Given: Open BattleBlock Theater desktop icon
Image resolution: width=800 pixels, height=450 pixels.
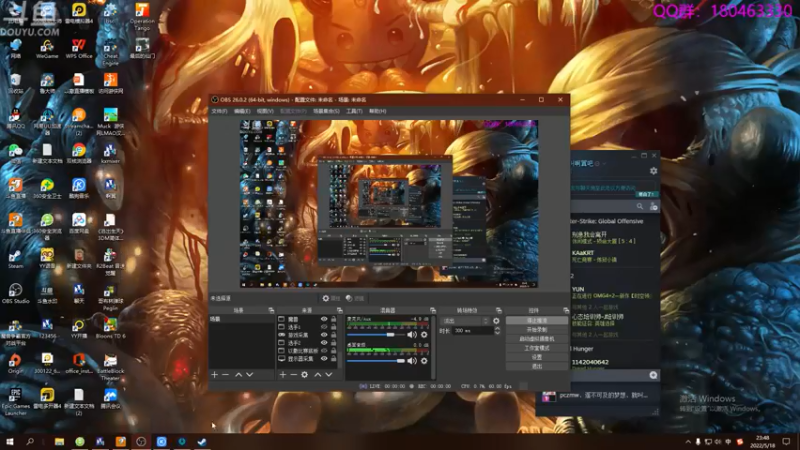Looking at the screenshot, I should point(110,366).
